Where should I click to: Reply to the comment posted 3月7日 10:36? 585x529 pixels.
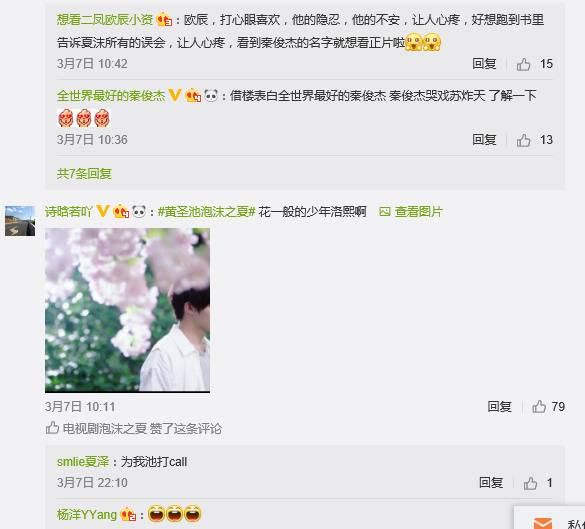pos(484,140)
